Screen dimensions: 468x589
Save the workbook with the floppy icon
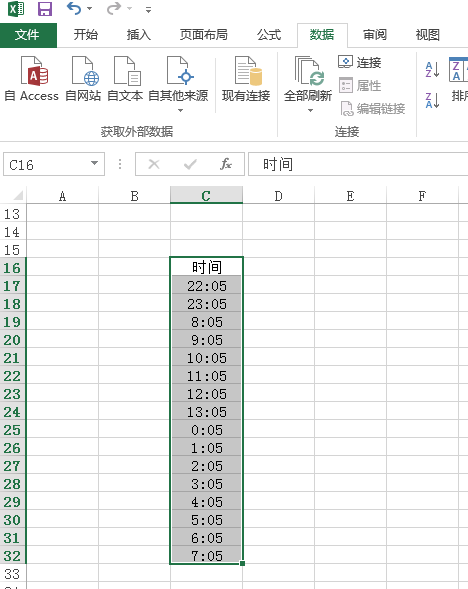45,9
